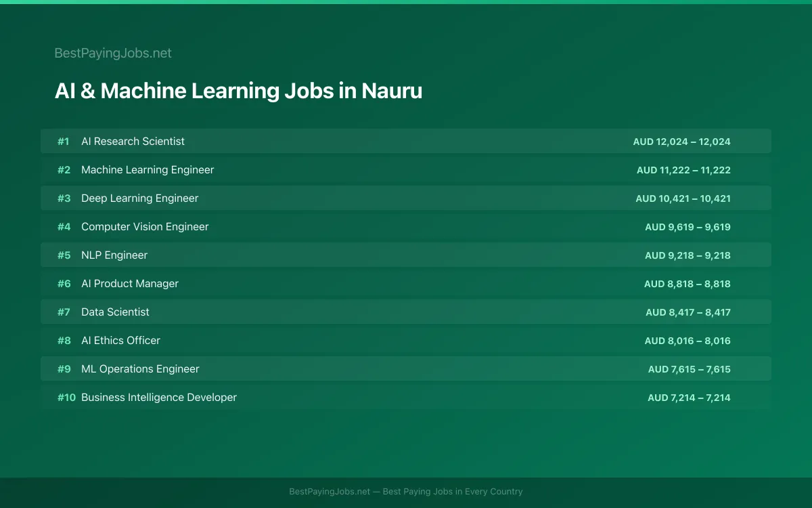Click the 'AI & Machine Learning Jobs in Nauru' title
This screenshot has width=812, height=508.
[x=238, y=91]
